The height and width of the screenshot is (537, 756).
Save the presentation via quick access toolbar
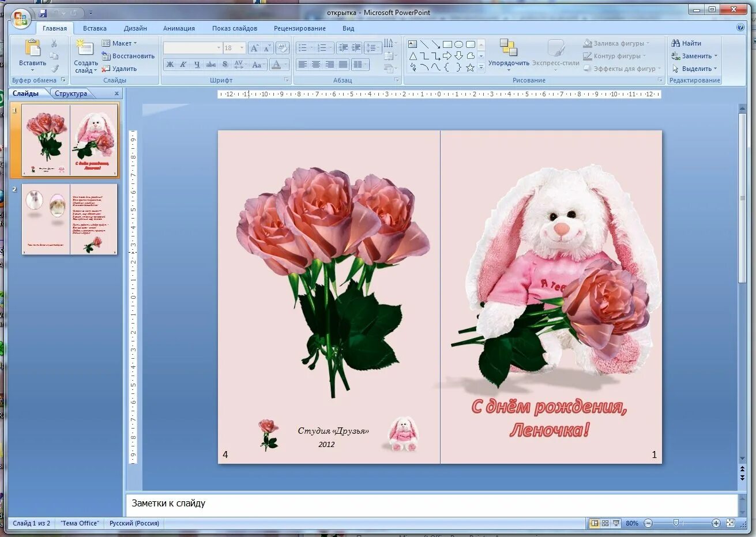click(x=42, y=13)
